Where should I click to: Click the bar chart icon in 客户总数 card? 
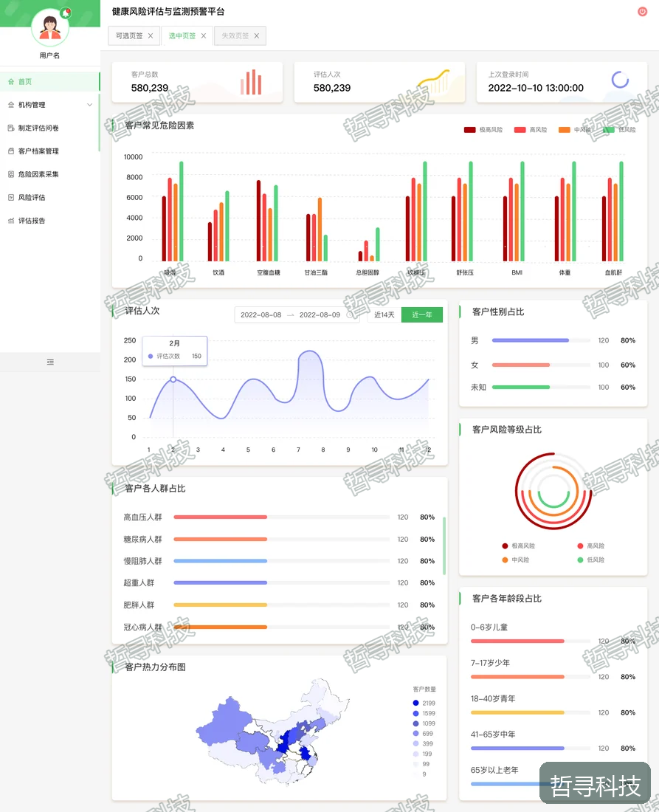click(251, 83)
